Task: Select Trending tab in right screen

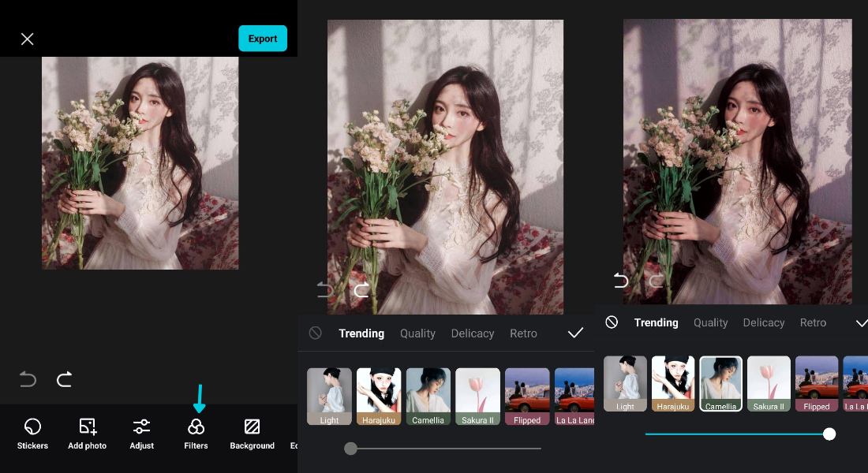Action: click(656, 322)
